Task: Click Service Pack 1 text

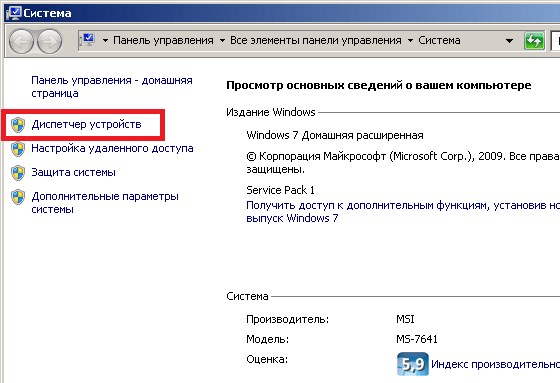Action: pos(280,190)
